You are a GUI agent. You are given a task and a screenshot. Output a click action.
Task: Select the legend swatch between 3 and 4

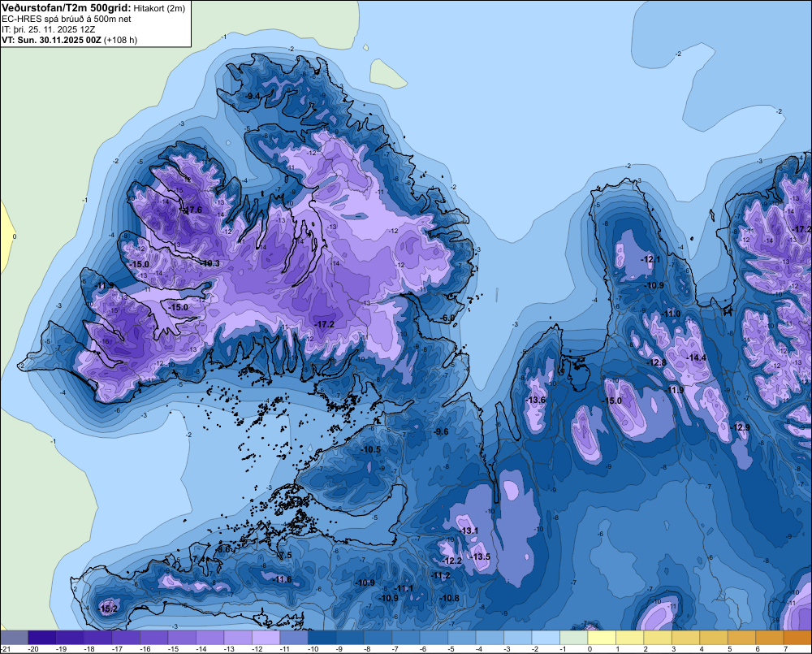pyautogui.click(x=685, y=638)
